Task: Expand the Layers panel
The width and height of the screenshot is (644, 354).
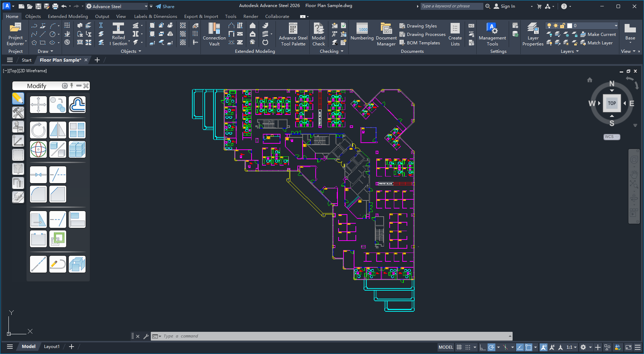Action: 570,51
